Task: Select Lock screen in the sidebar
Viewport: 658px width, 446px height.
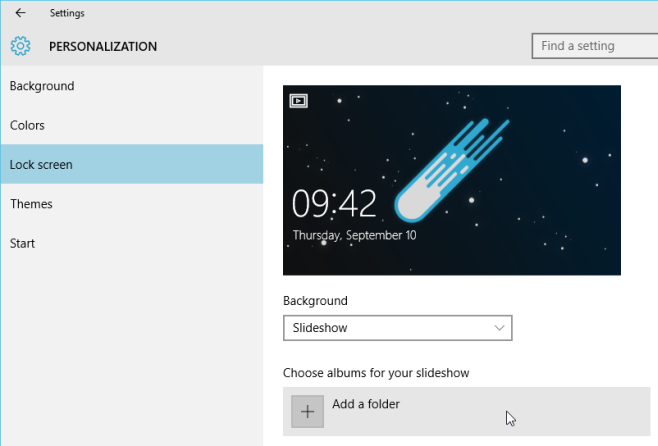Action: tap(41, 164)
